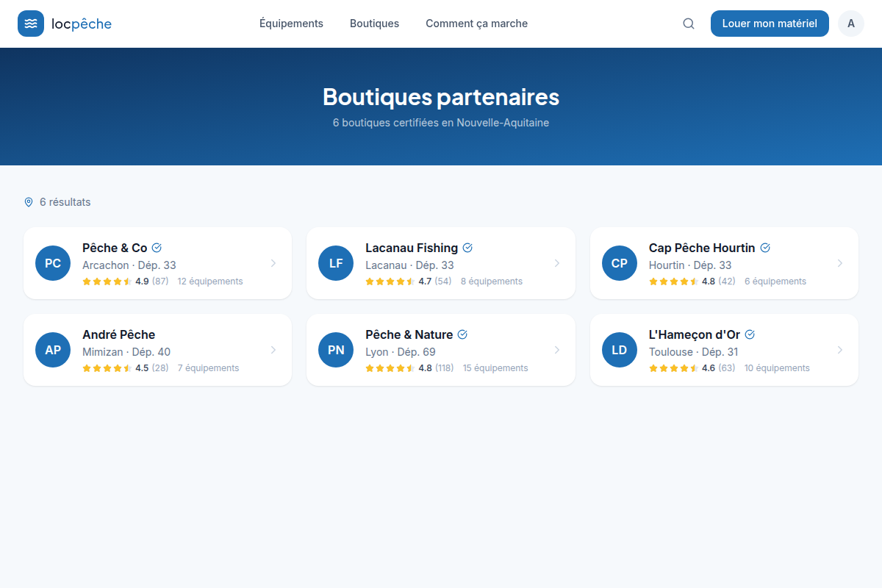This screenshot has width=882, height=588.
Task: Click the verified badge next to Lacanau Fishing
Action: (x=467, y=248)
